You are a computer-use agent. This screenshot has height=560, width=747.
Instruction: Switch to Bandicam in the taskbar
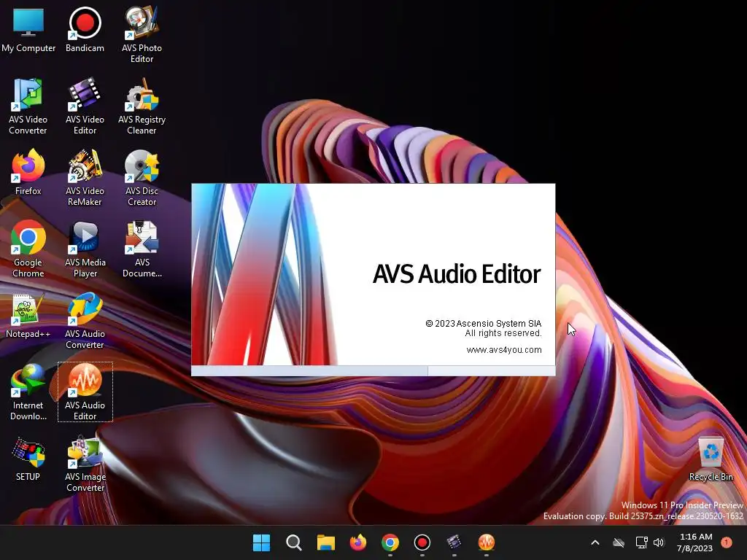coord(422,542)
